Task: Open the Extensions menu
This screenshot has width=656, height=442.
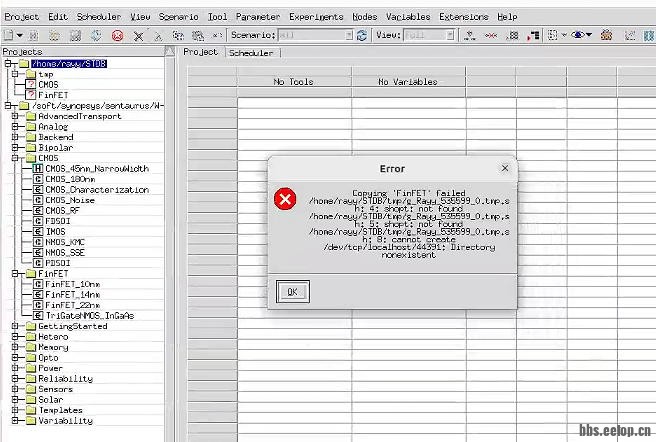Action: [x=464, y=17]
